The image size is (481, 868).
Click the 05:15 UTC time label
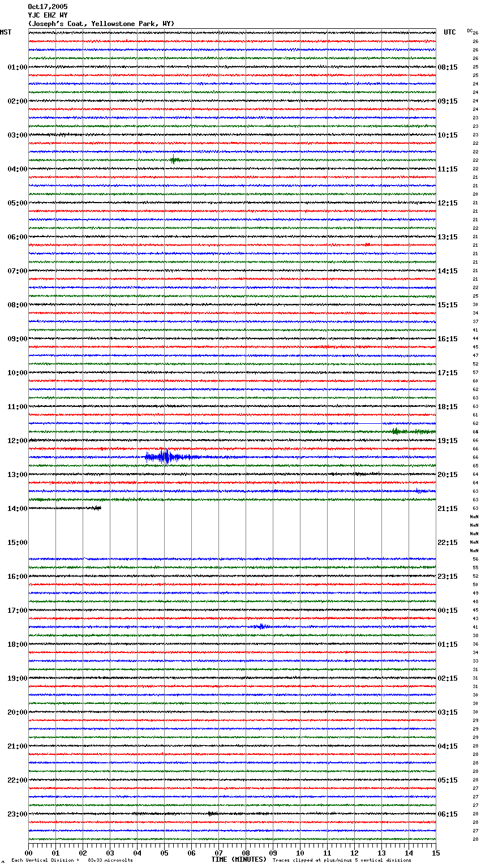point(448,780)
